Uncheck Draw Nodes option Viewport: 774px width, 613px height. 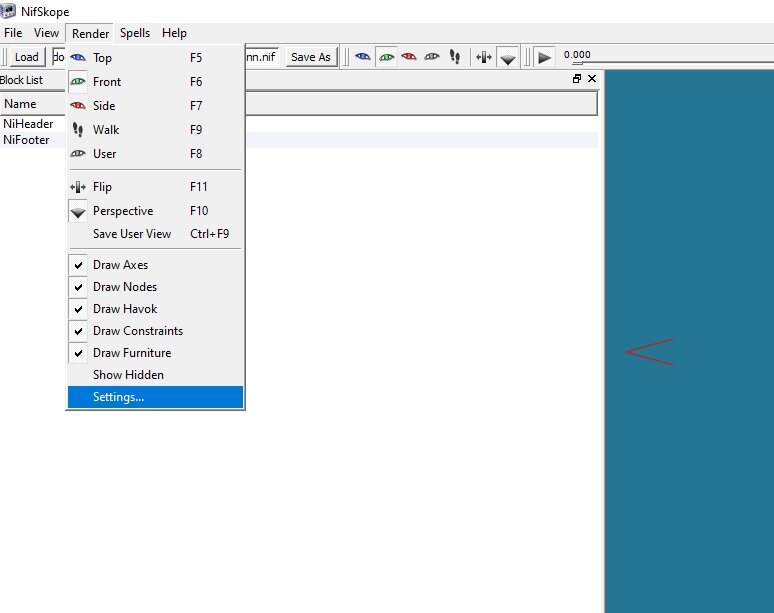point(155,287)
